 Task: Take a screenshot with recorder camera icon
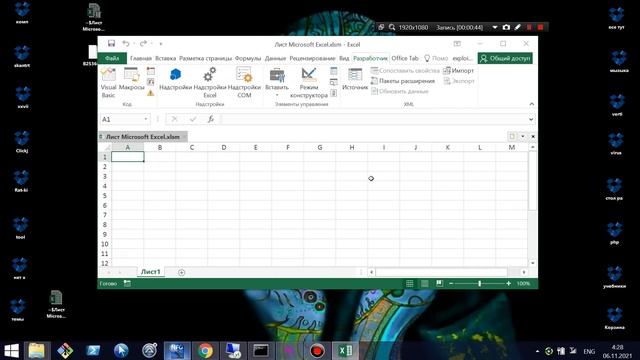click(506, 27)
